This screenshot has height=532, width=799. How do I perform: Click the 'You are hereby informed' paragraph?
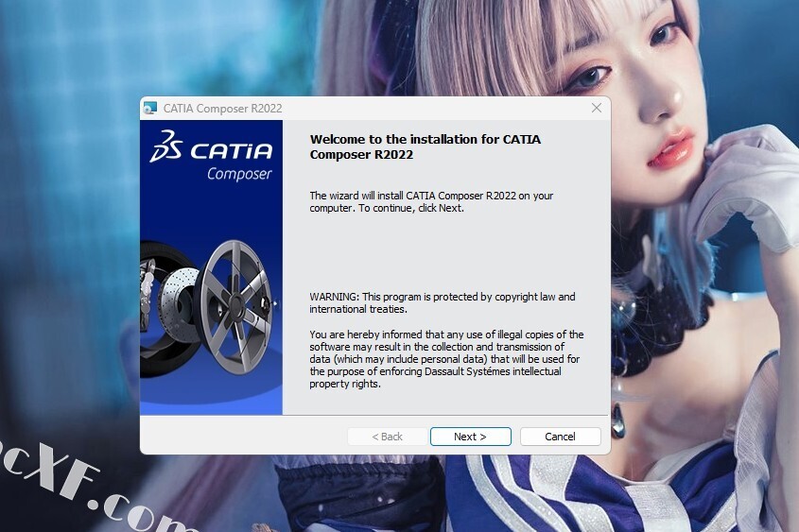pos(446,359)
